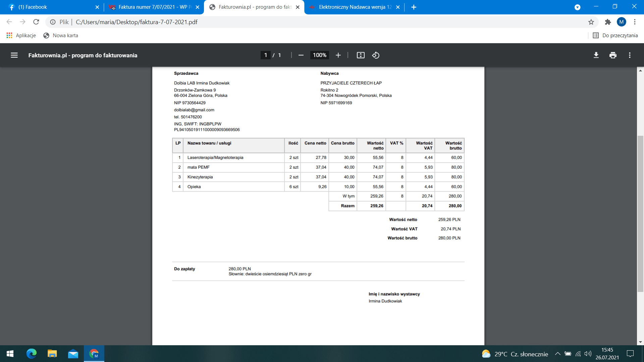Open the Chrome three-dot menu
This screenshot has height=362, width=644.
coord(635,22)
